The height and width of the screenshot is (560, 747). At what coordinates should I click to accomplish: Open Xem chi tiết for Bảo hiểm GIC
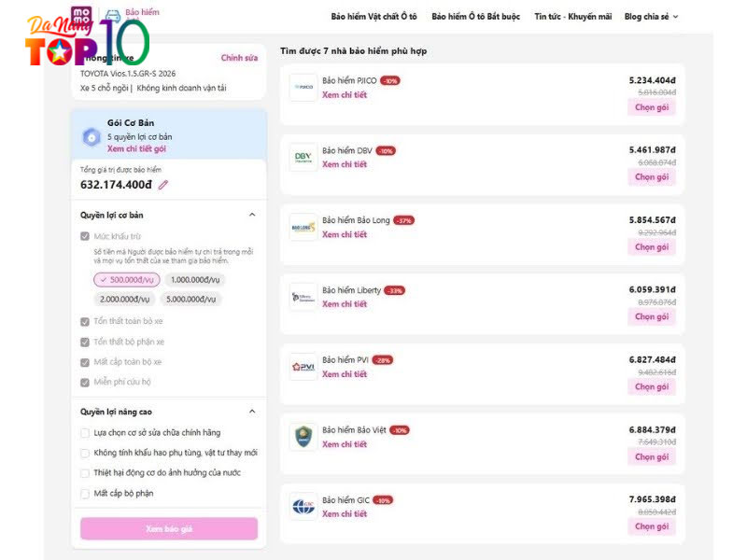345,514
